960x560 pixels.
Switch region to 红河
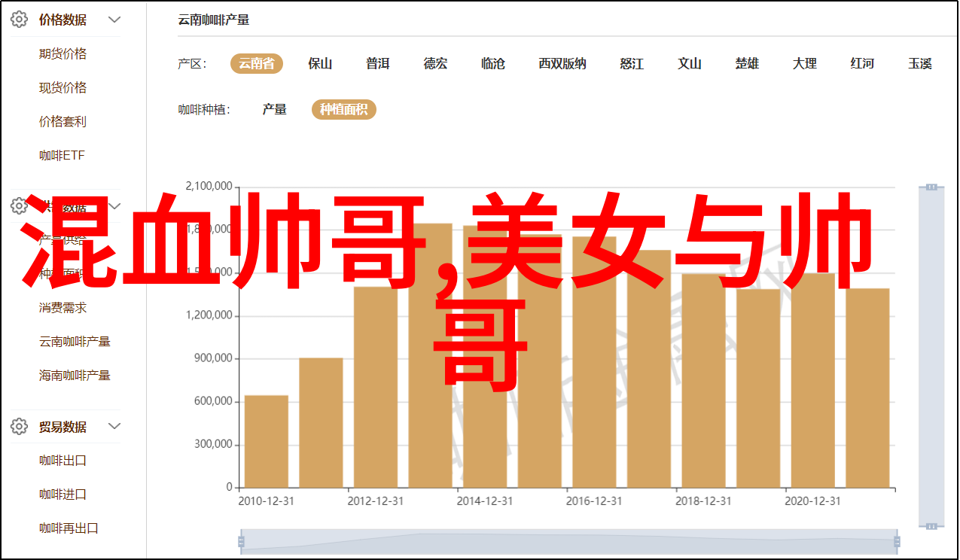(862, 64)
